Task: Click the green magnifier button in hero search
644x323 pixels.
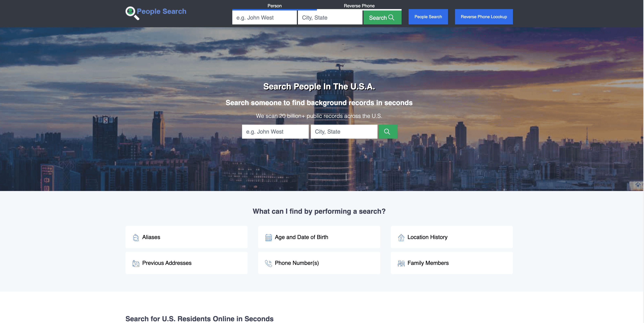Action: click(x=387, y=132)
